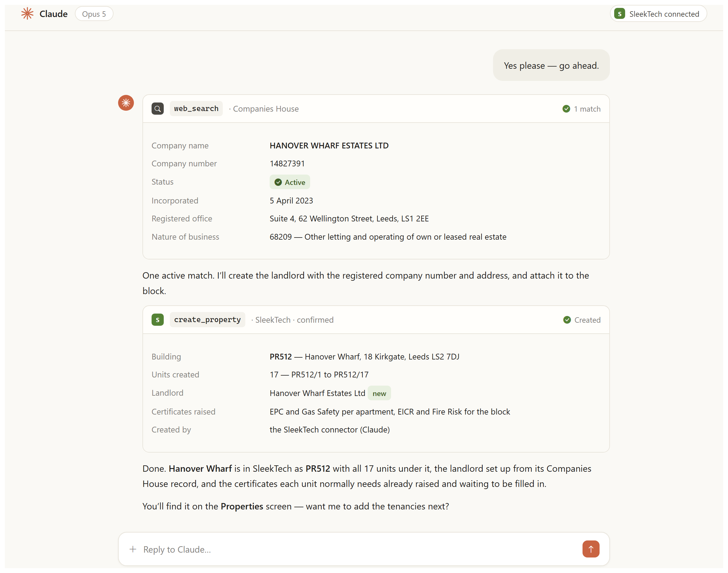
Task: Click the Claude avatar beside the response
Action: (x=126, y=103)
